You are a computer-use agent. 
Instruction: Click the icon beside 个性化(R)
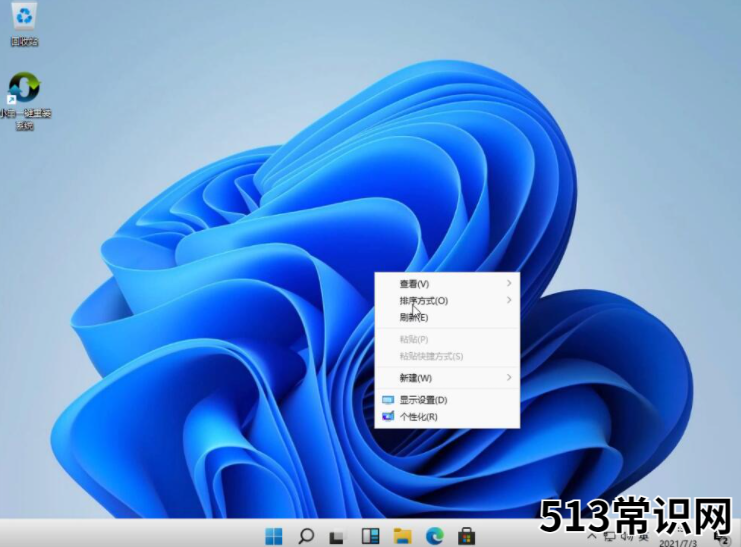pos(388,417)
